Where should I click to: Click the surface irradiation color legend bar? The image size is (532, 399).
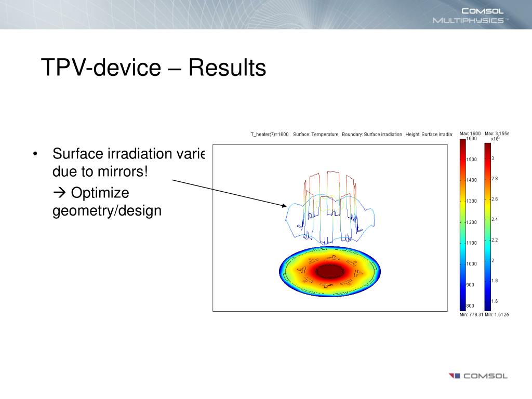click(x=487, y=227)
